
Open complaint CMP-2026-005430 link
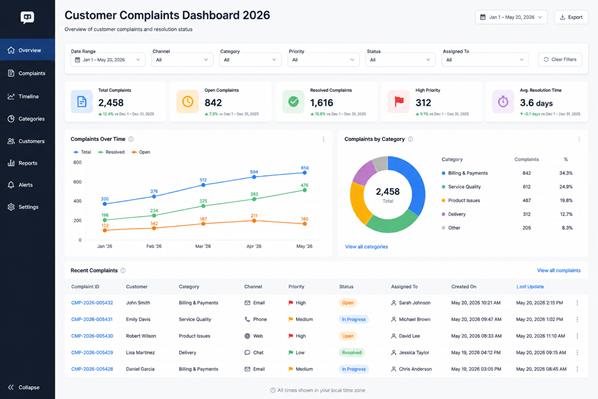tap(92, 336)
